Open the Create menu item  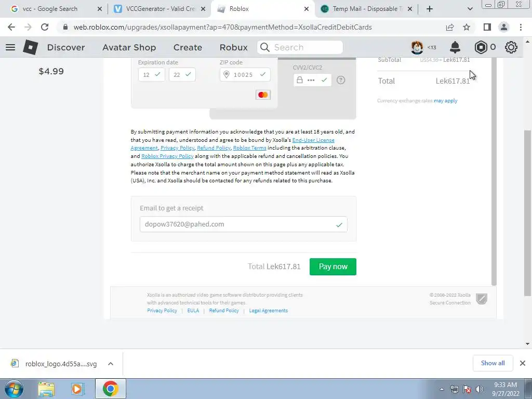tap(188, 47)
